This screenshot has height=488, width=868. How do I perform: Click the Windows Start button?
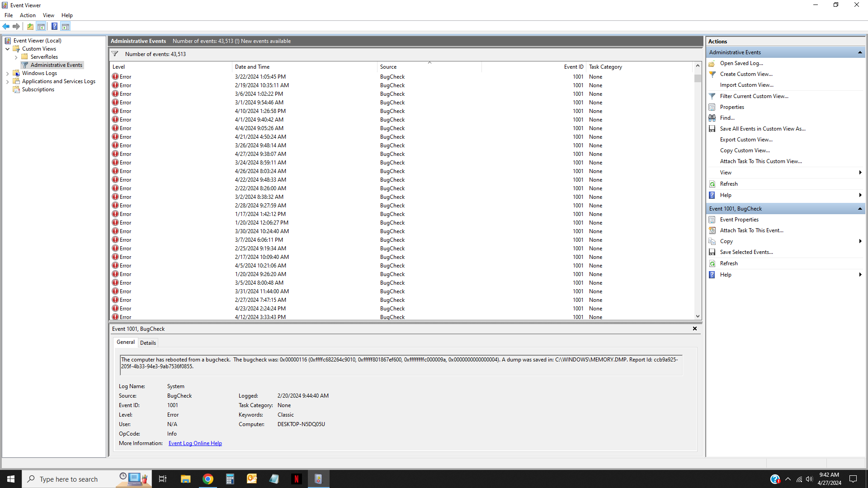point(11,479)
